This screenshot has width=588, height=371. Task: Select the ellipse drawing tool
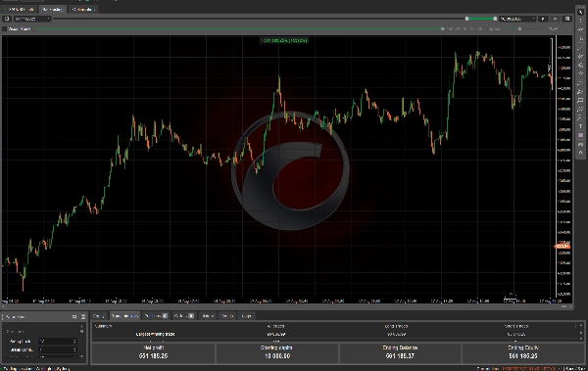point(580,109)
